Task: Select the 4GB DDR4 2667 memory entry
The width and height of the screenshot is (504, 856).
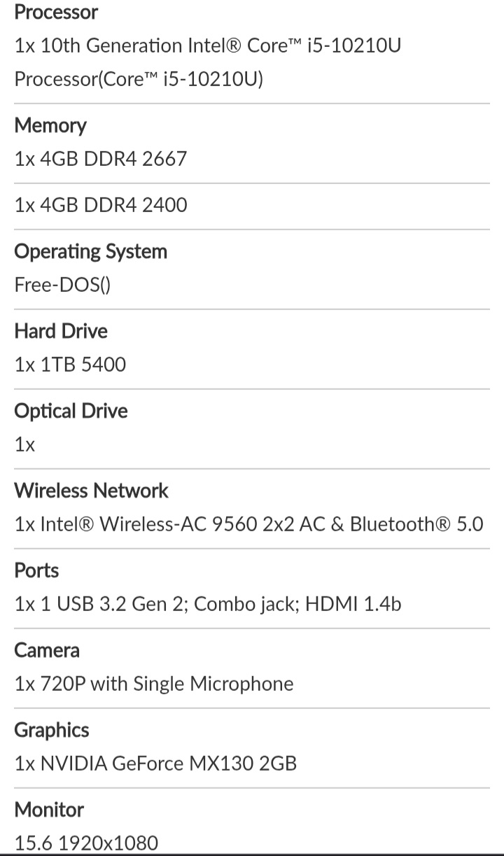Action: coord(101,158)
